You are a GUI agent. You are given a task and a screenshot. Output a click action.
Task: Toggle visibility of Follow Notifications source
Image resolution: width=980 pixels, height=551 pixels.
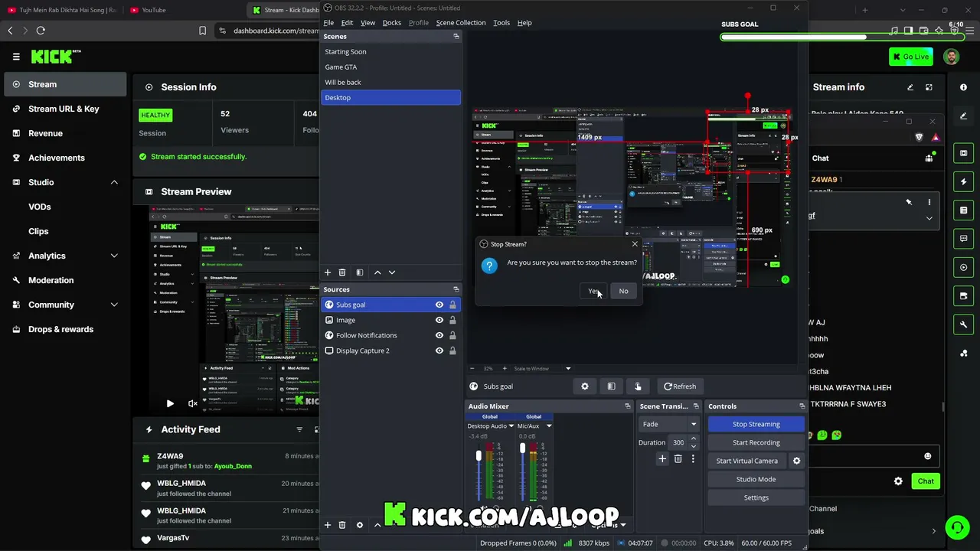click(x=439, y=335)
